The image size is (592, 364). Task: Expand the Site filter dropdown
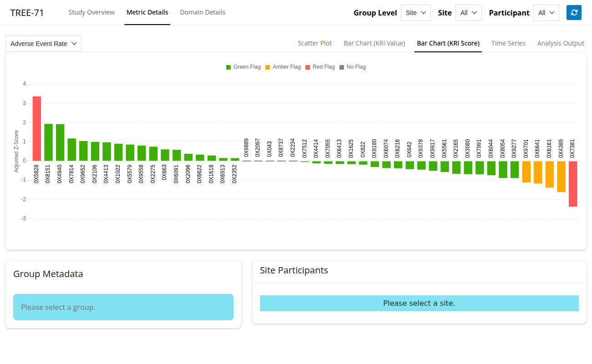468,13
